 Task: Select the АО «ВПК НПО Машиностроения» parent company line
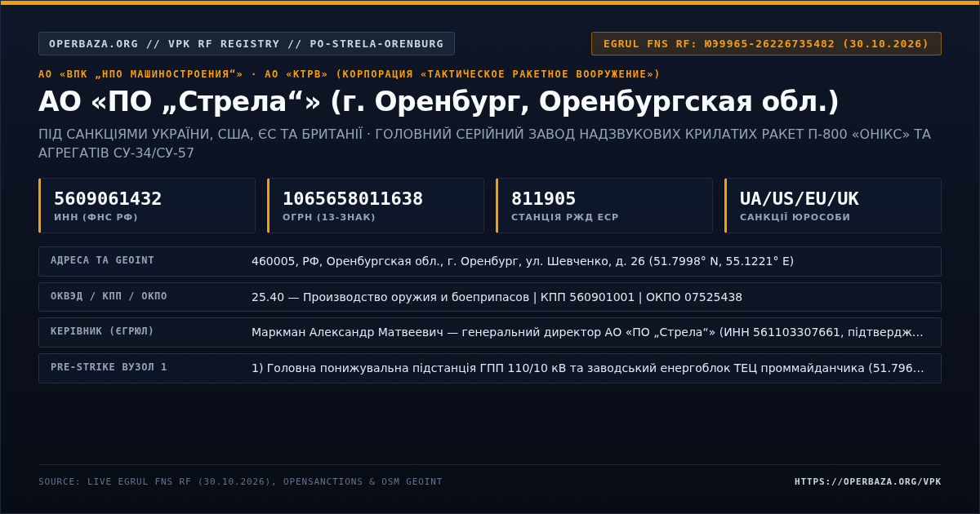(x=350, y=74)
